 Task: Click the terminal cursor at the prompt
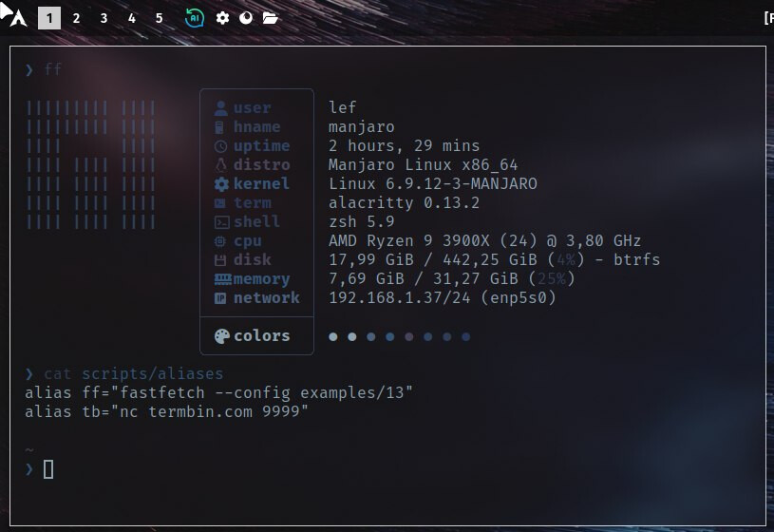click(48, 469)
